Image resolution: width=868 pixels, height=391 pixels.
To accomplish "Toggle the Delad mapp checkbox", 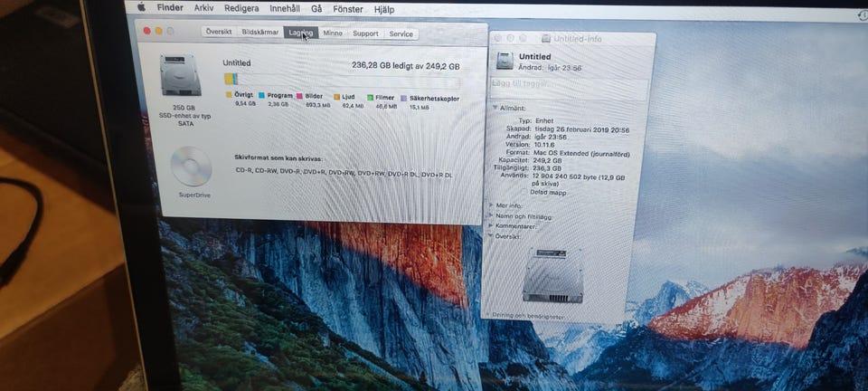I will click(524, 192).
